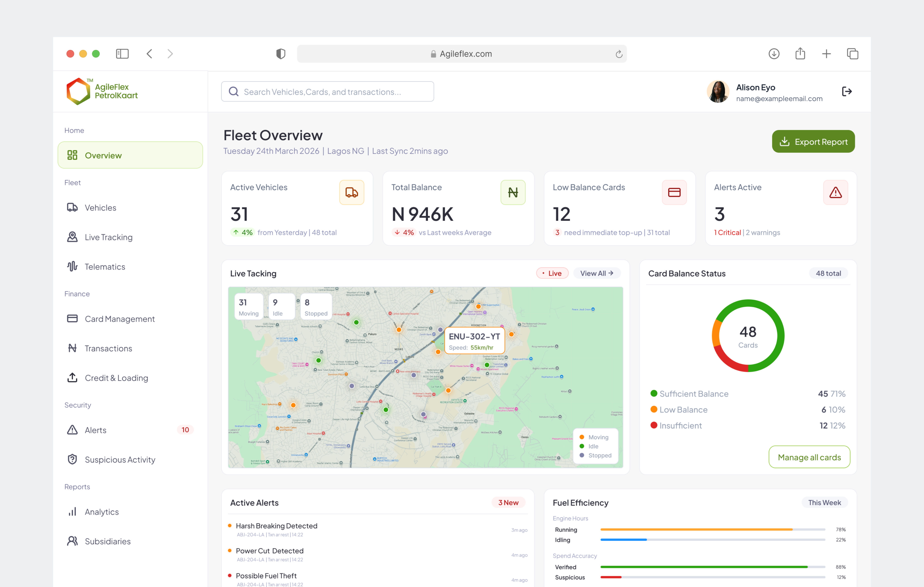The height and width of the screenshot is (587, 924).
Task: Open the privacy shield icon
Action: [281, 54]
